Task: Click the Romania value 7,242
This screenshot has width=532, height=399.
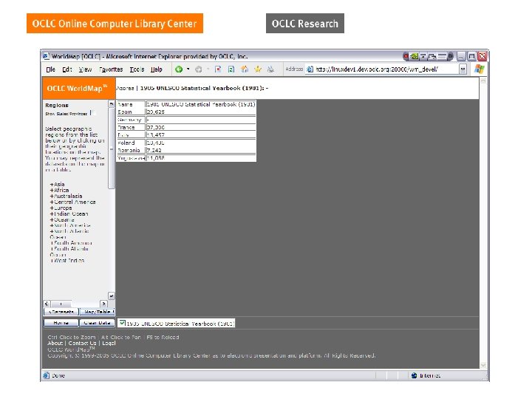Action: pos(154,150)
